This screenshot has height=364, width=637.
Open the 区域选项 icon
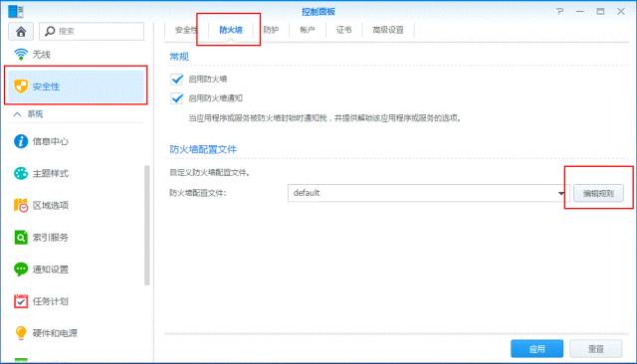[21, 205]
